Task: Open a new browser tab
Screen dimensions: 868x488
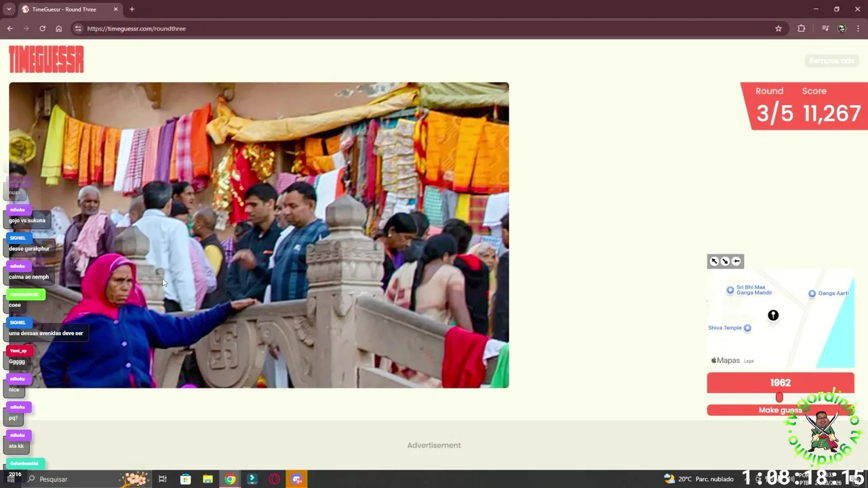Action: (x=132, y=9)
